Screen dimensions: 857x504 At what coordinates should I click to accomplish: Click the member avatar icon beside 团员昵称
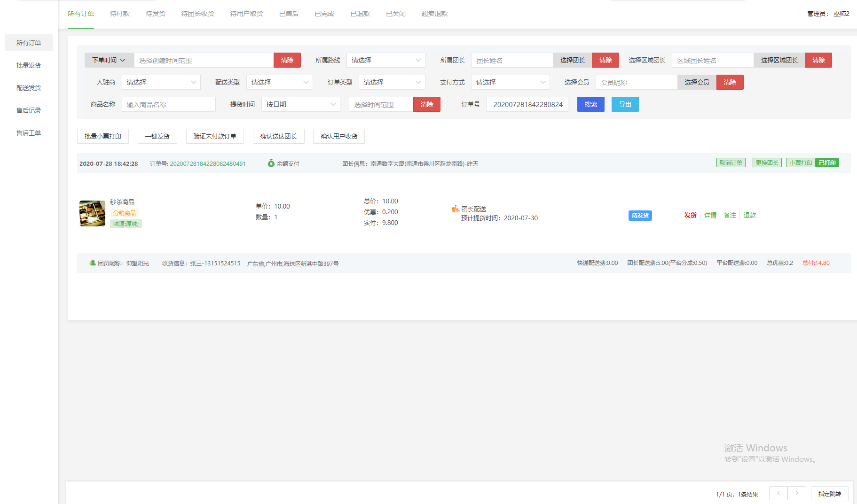click(93, 263)
